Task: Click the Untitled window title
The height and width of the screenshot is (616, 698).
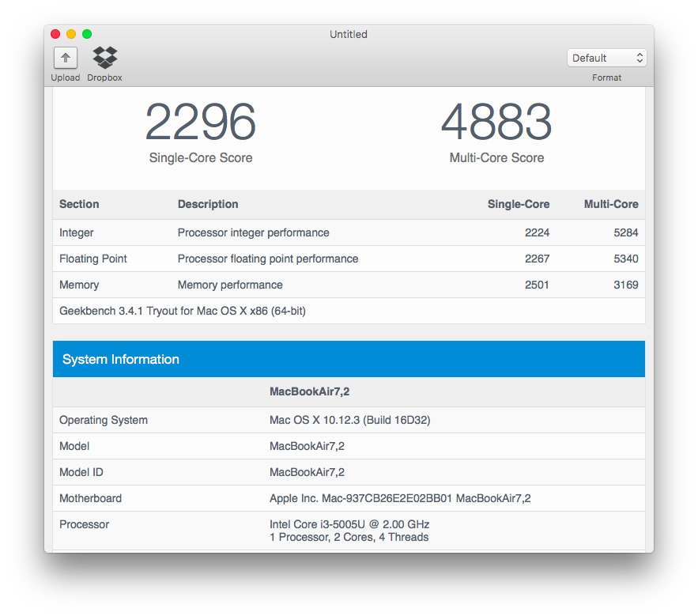Action: pos(349,34)
